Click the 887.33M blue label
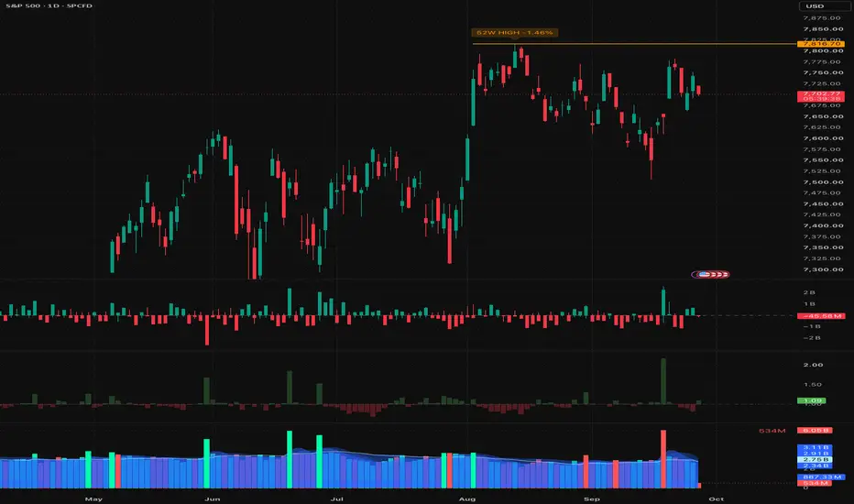854x504 pixels. 821,477
